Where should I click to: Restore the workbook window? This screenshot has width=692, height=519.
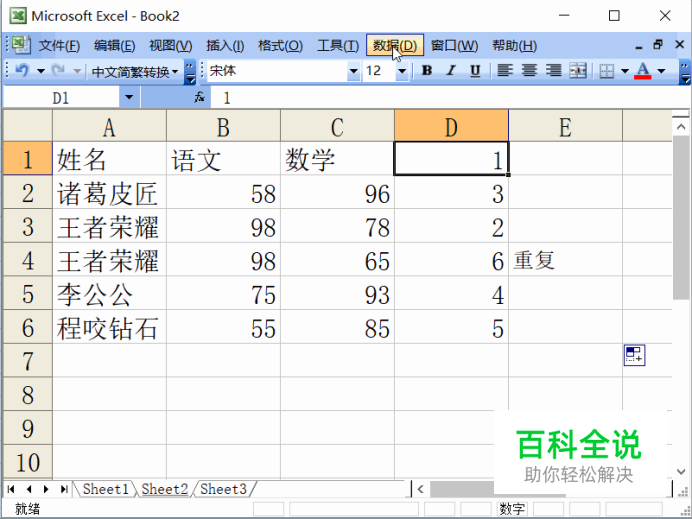658,45
